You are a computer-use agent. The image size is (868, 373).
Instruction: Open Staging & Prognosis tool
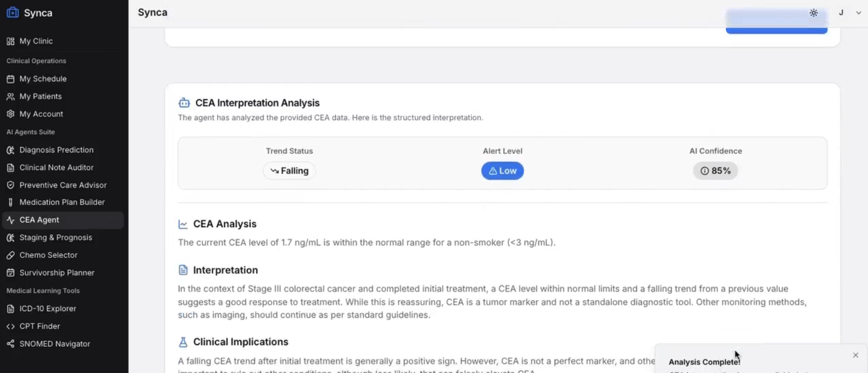(x=56, y=238)
